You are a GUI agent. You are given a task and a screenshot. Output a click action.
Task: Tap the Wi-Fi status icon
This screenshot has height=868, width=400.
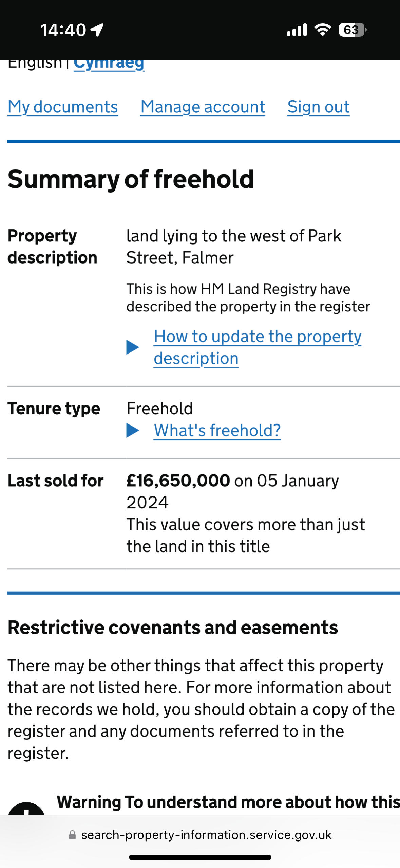323,30
